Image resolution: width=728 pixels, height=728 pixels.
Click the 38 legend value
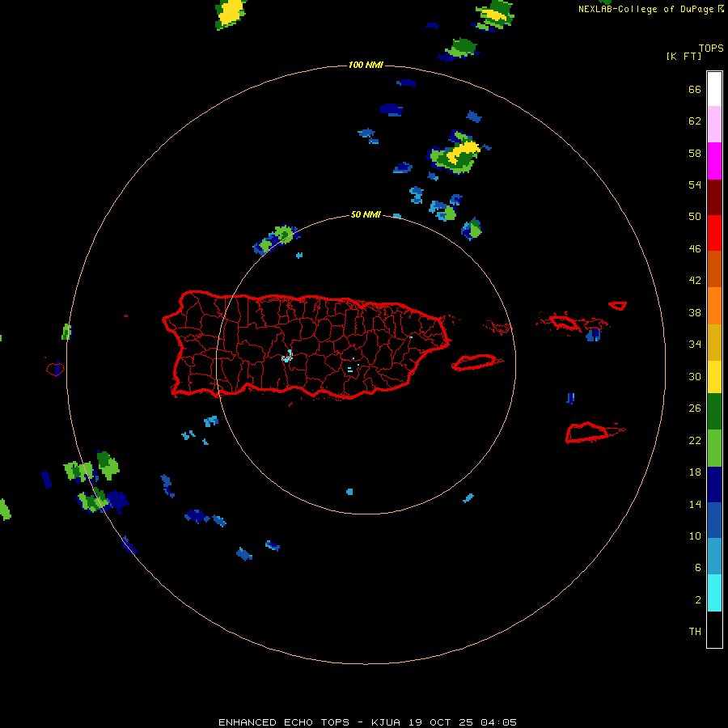pyautogui.click(x=695, y=313)
